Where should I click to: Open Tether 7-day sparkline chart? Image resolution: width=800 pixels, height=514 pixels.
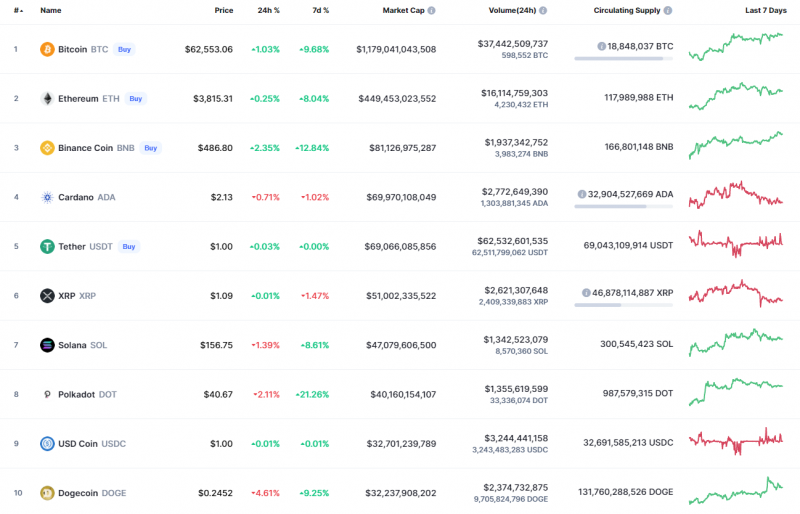(736, 243)
